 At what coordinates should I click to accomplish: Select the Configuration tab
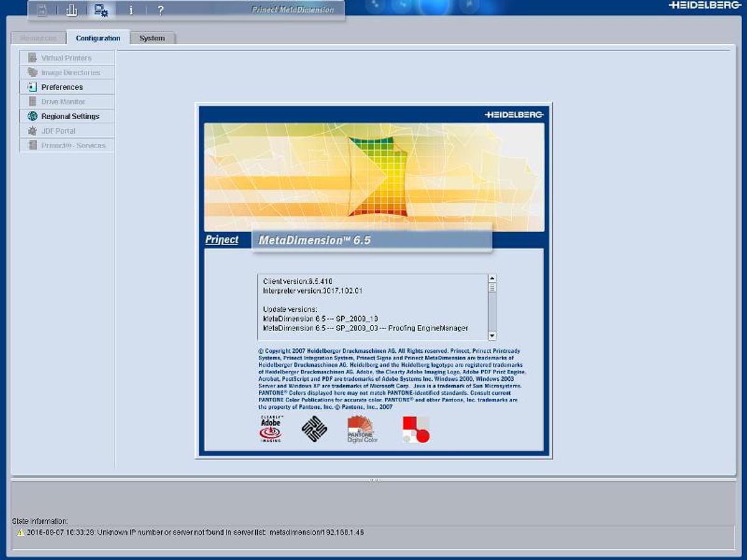(100, 38)
